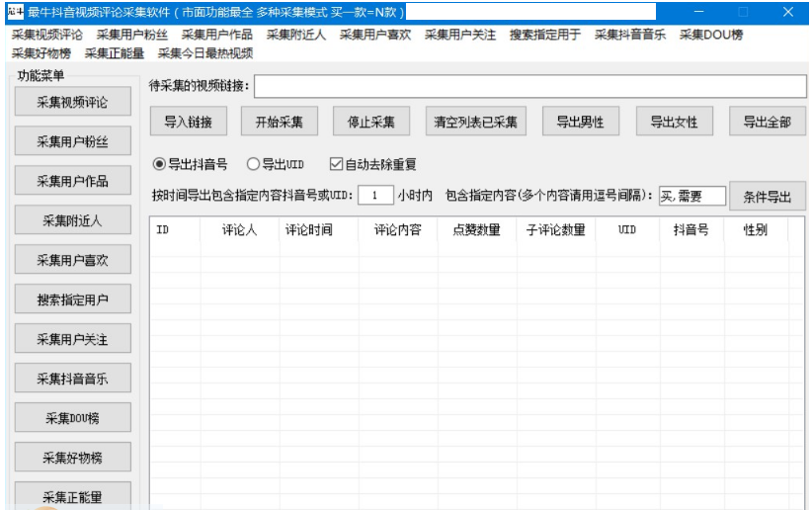Focus the 待采集的视频链接 input field
This screenshot has width=812, height=510.
(x=530, y=86)
